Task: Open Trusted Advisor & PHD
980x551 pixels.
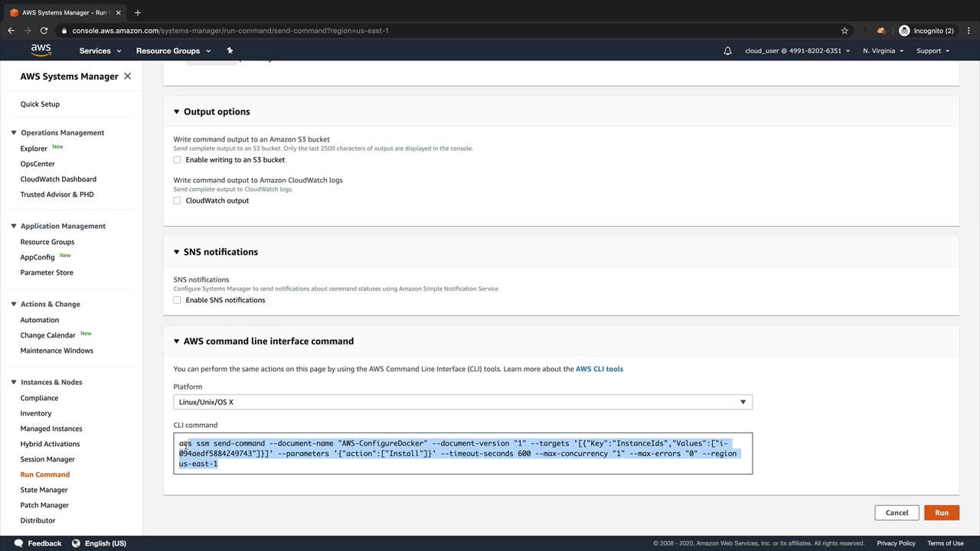Action: click(x=57, y=194)
